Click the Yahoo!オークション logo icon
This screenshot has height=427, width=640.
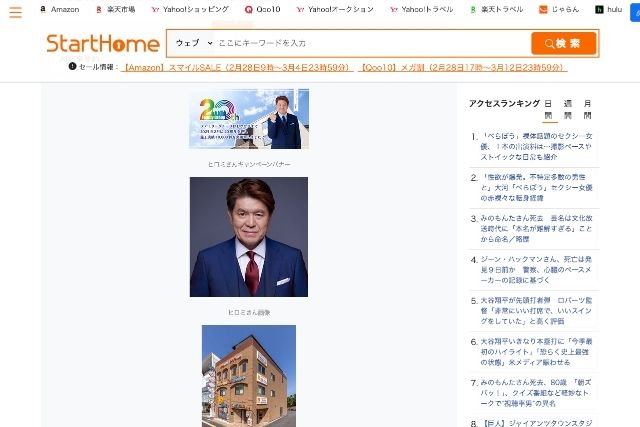coord(300,9)
